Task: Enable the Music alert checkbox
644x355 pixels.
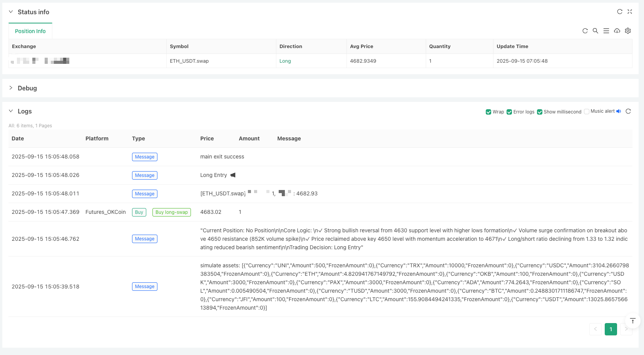Action: [x=587, y=111]
